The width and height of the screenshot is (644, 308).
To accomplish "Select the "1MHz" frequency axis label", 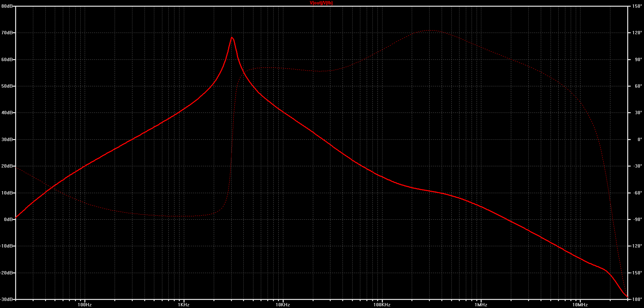I will (481, 305).
